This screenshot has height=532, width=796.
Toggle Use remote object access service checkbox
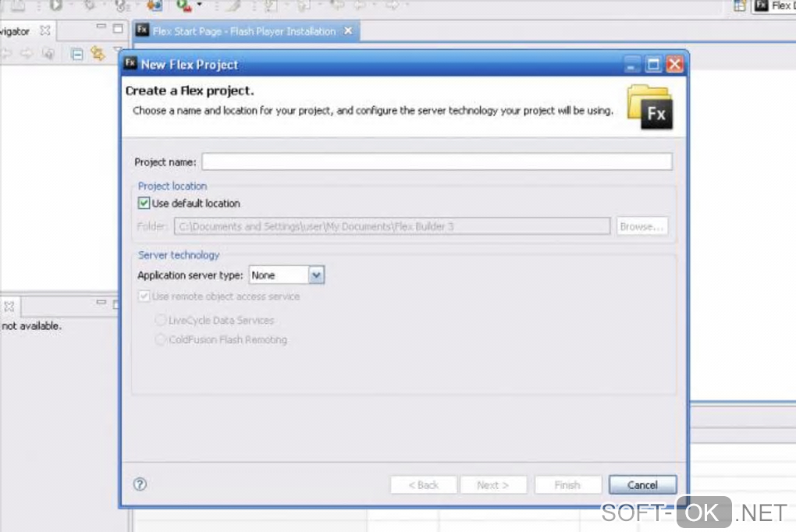pos(144,296)
